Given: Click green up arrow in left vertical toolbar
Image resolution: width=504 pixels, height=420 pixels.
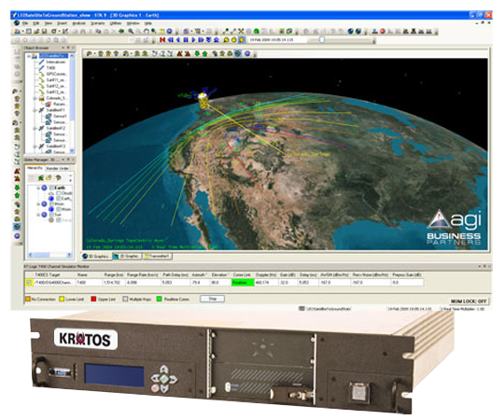Looking at the screenshot, I should coord(17,195).
